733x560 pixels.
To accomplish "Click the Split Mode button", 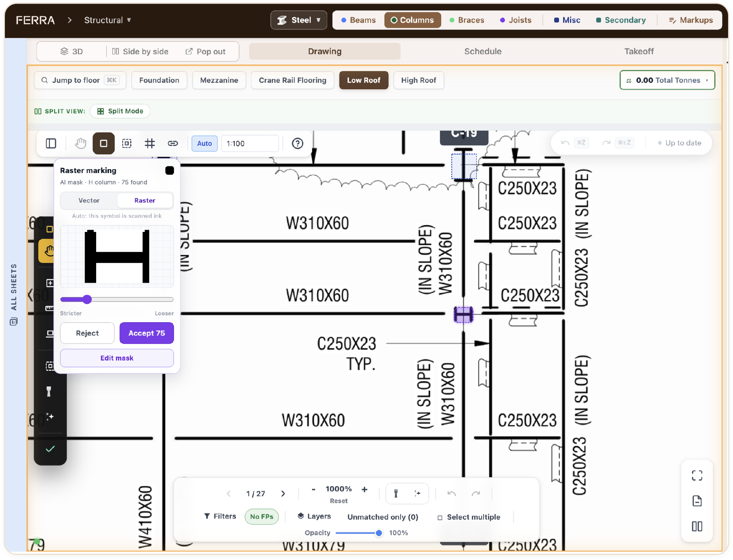I will click(120, 111).
